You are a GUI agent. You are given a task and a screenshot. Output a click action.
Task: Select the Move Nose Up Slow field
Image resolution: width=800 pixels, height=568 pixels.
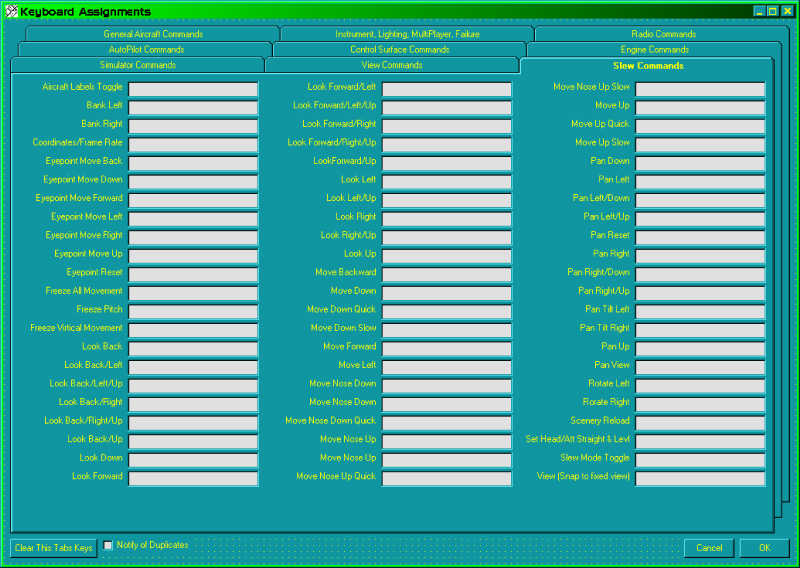[700, 89]
